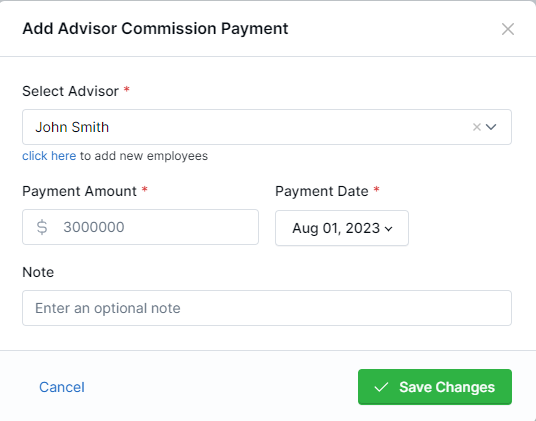
Task: Click the Select Advisor field label
Action: (x=70, y=91)
